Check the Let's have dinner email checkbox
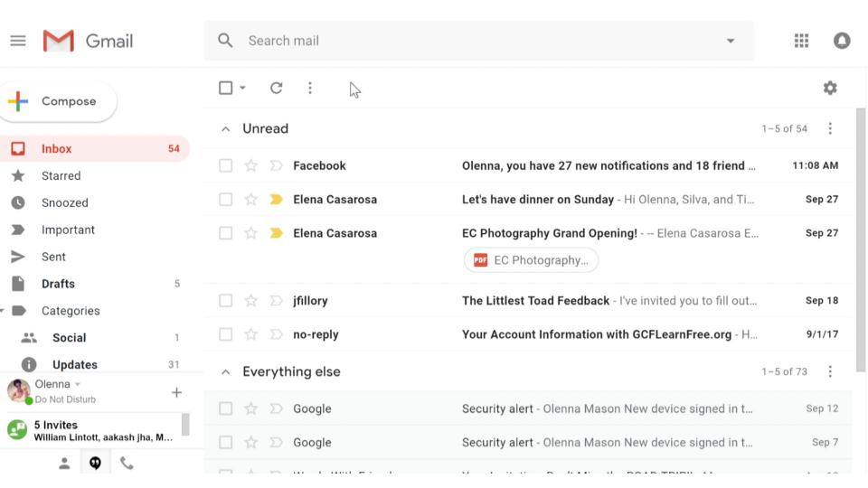This screenshot has height=488, width=868. pos(225,199)
